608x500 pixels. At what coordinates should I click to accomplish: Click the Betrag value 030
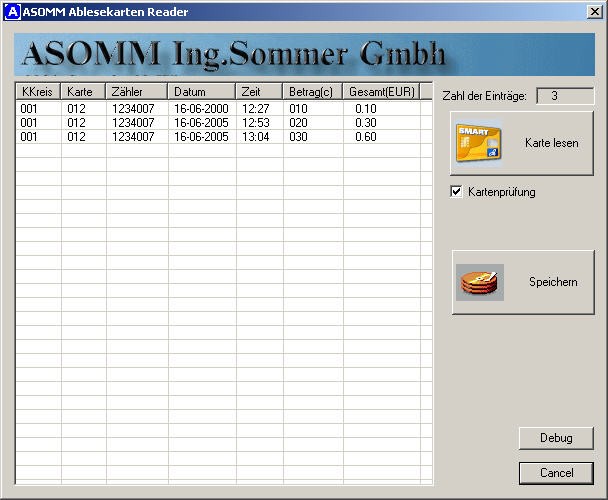point(313,137)
